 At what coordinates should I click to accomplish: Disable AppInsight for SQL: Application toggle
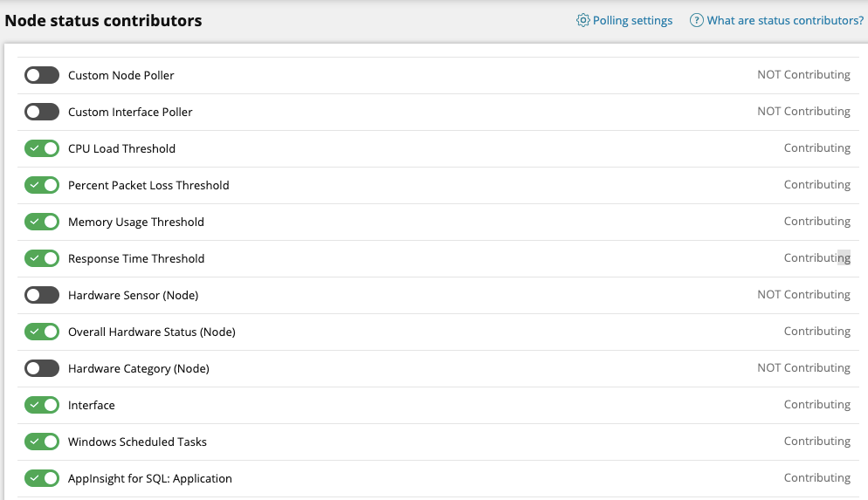click(42, 478)
